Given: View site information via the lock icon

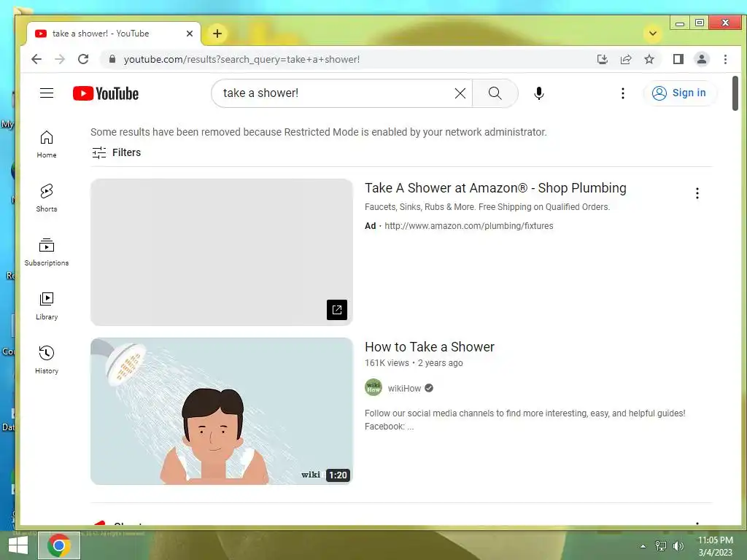Looking at the screenshot, I should tap(112, 59).
